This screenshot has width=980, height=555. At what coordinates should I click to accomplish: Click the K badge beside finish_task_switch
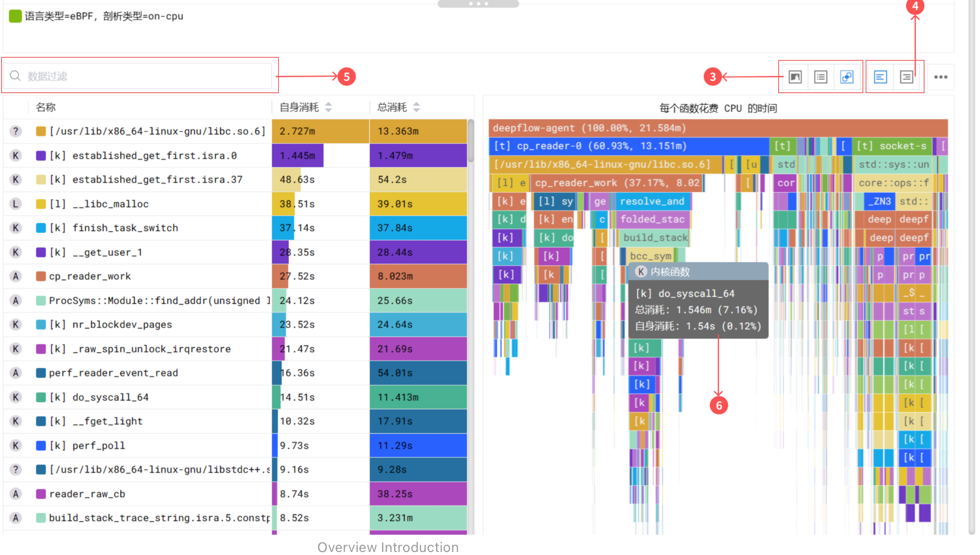(x=16, y=228)
